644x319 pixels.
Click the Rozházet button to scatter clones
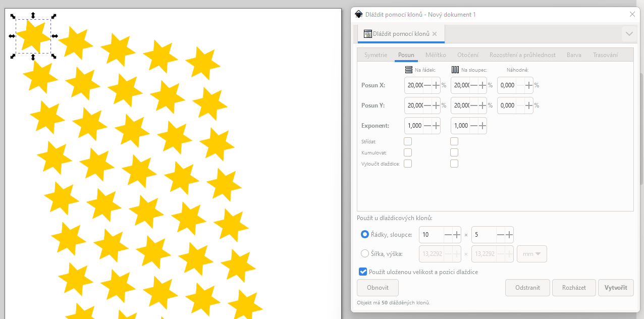574,287
